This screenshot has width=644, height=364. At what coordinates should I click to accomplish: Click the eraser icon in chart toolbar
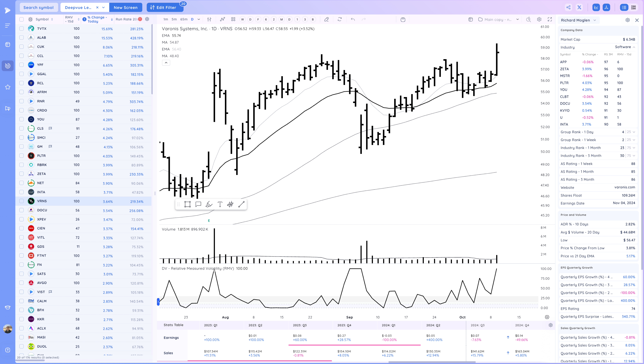click(x=326, y=19)
